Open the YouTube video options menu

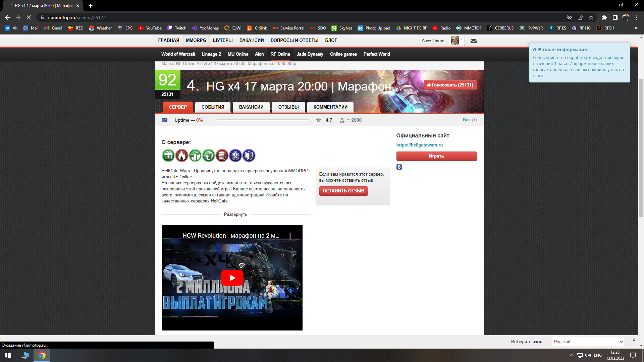(290, 236)
